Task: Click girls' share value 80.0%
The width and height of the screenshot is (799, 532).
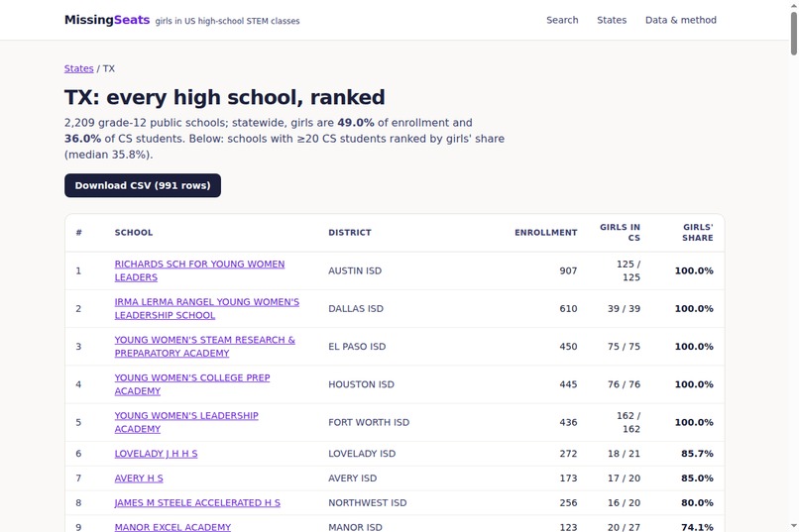Action: [697, 503]
